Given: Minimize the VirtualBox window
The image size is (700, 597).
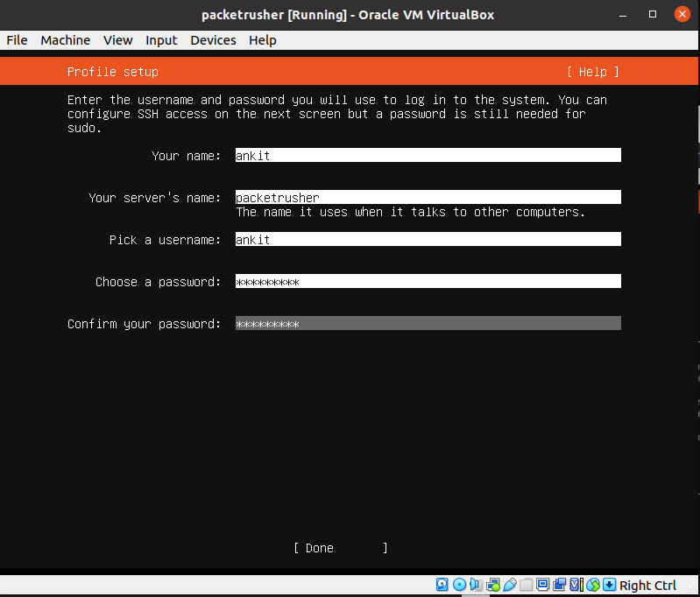Looking at the screenshot, I should click(623, 15).
